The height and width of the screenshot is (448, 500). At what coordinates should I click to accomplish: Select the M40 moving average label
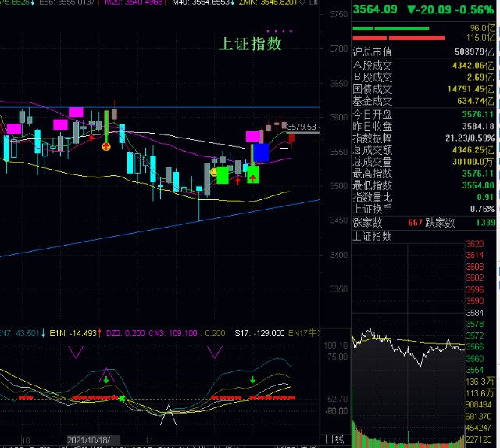(202, 2)
